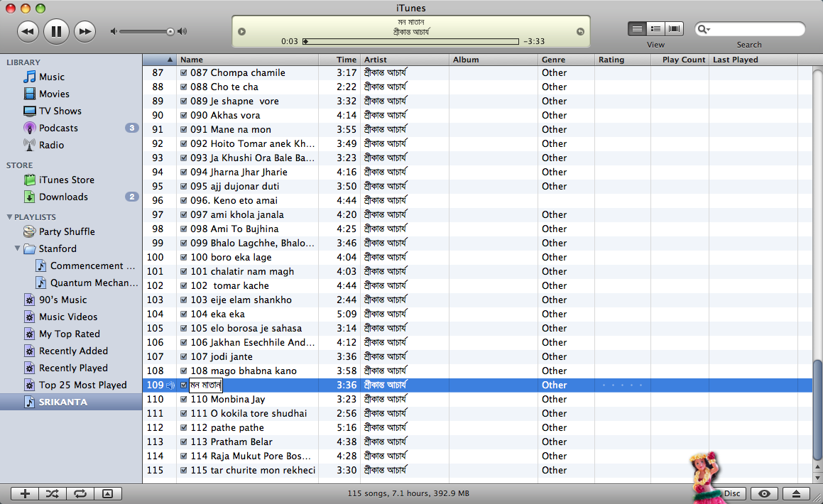Select the 112 pathe pathe row
823x504 pixels.
point(477,428)
